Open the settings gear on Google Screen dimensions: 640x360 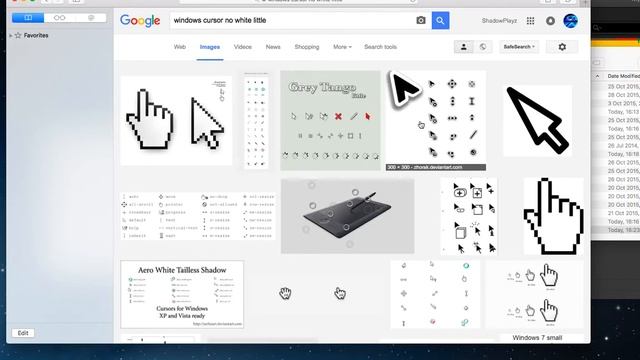point(562,47)
